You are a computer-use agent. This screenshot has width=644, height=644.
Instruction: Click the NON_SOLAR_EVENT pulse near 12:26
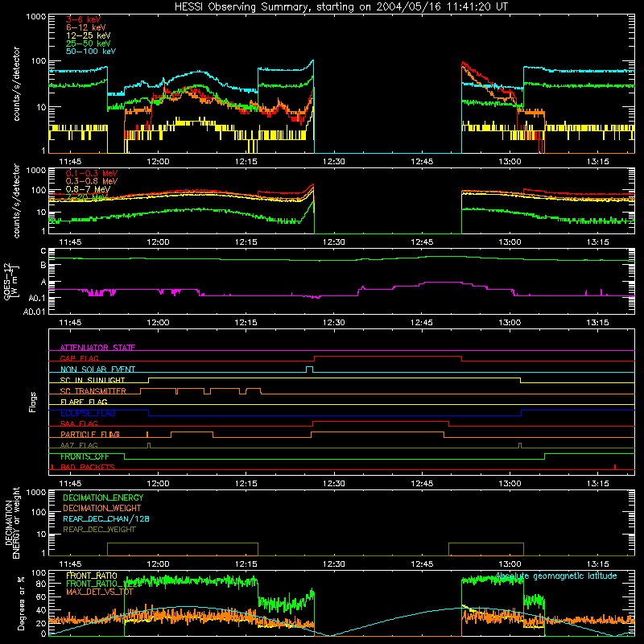pos(310,369)
